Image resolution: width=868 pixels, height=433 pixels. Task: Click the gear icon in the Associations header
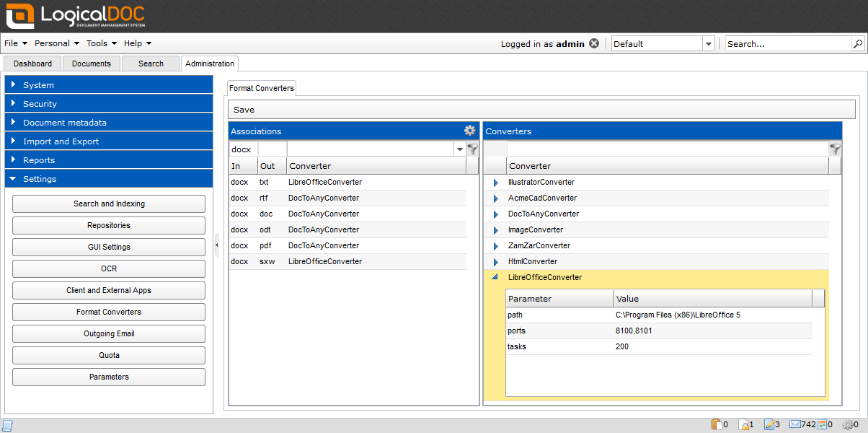point(470,131)
